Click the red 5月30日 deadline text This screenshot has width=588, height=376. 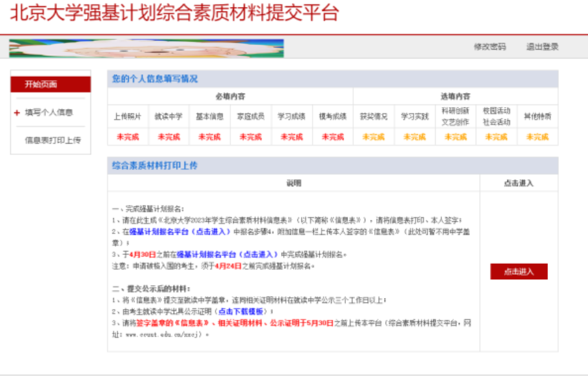(x=320, y=322)
